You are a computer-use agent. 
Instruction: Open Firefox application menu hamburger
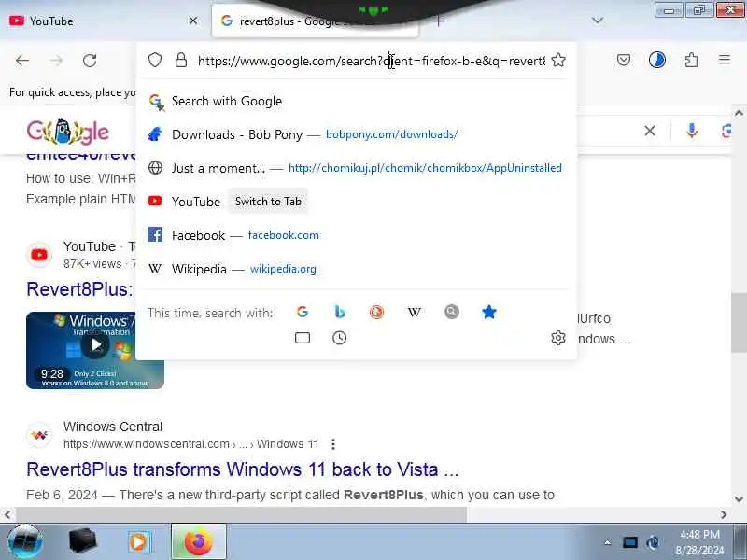tap(725, 60)
